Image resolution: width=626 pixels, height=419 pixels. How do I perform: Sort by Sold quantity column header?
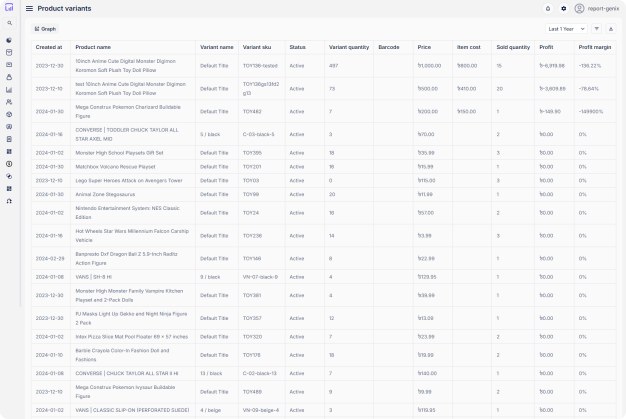pyautogui.click(x=513, y=47)
